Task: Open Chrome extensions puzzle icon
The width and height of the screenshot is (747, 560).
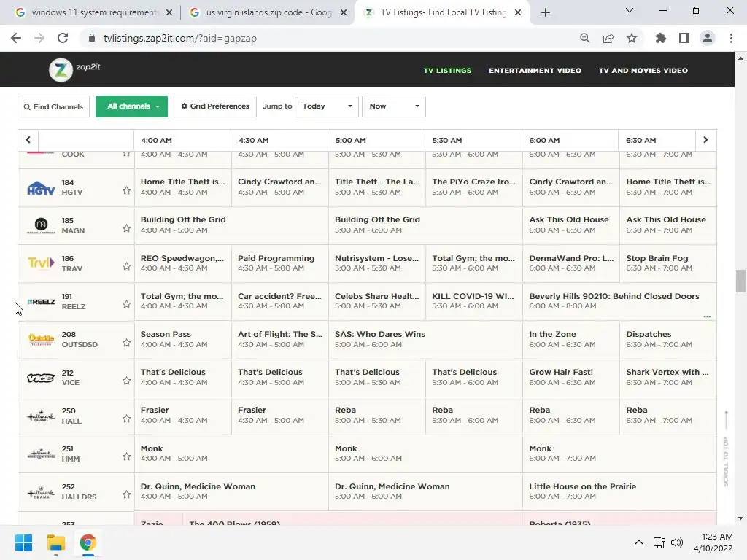Action: pos(661,38)
